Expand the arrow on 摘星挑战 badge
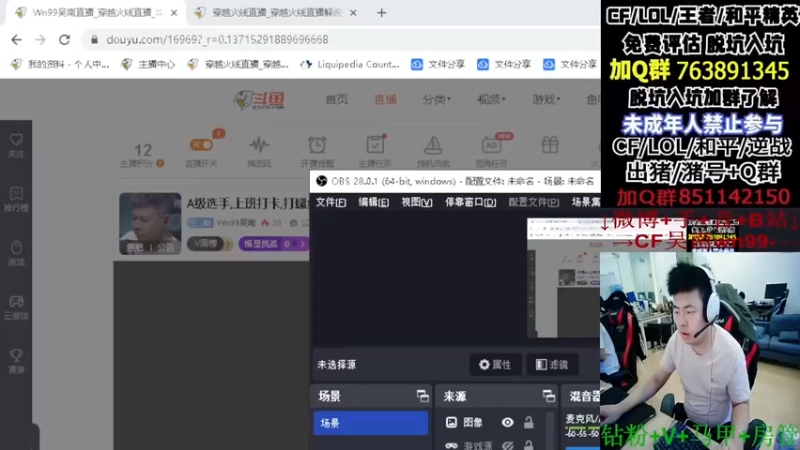This screenshot has height=450, width=800. coord(303,244)
